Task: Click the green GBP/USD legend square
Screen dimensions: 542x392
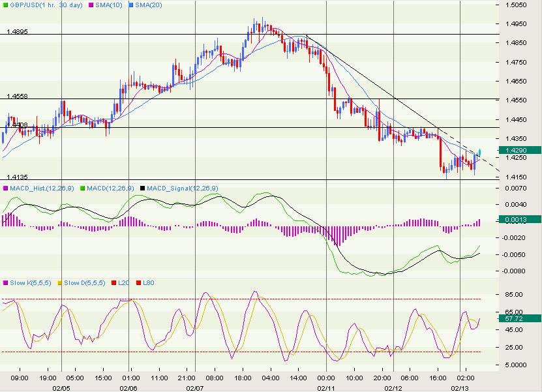Action: coord(5,5)
